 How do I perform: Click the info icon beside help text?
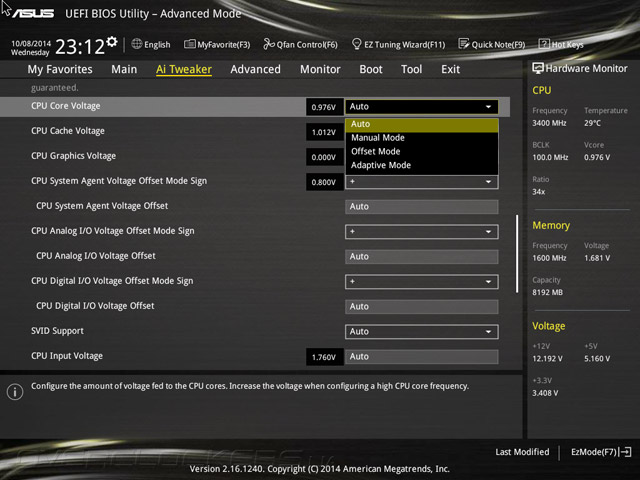pyautogui.click(x=15, y=392)
